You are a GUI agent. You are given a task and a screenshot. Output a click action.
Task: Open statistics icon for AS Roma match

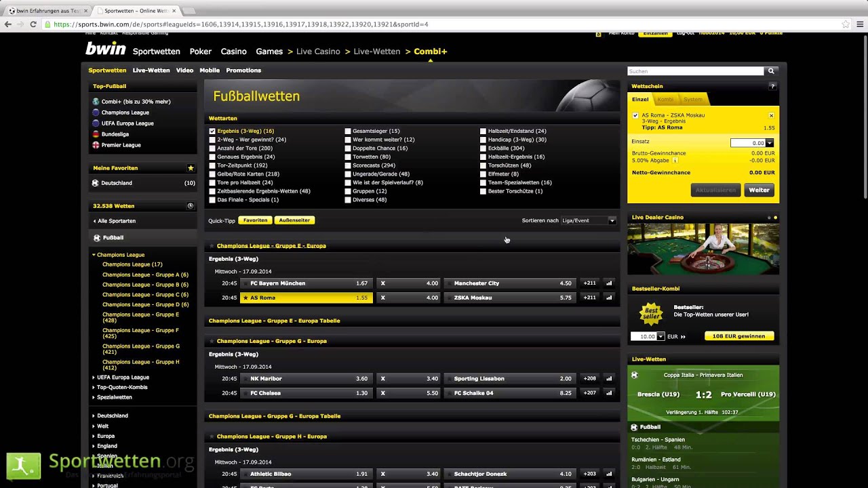tap(609, 298)
